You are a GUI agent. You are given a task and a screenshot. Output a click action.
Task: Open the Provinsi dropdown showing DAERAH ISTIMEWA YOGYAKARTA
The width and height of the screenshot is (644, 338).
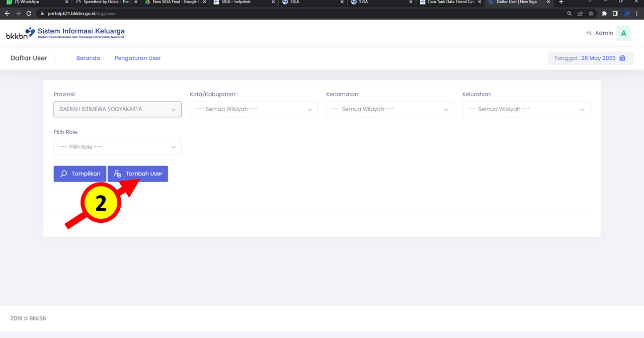tap(117, 109)
